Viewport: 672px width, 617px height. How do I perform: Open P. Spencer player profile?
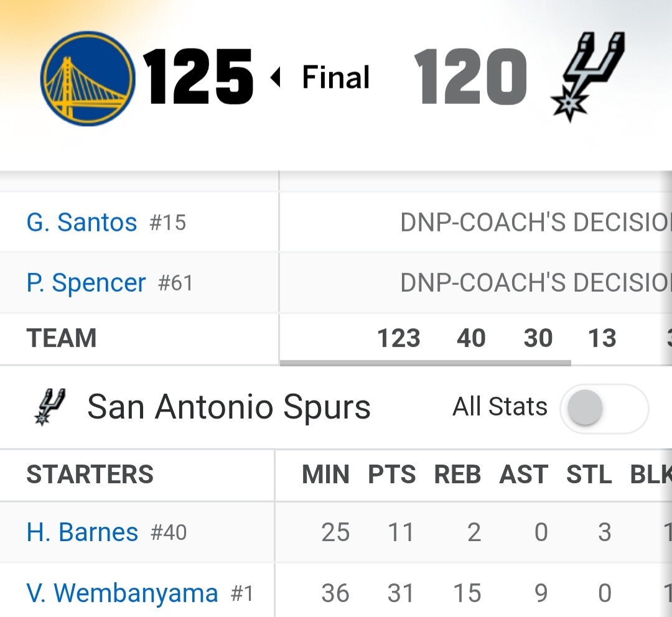[86, 283]
